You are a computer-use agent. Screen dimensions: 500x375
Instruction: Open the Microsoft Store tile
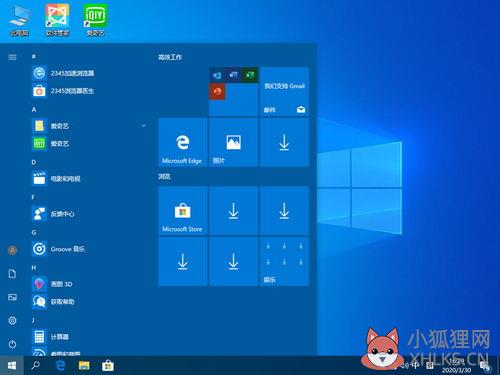[183, 211]
